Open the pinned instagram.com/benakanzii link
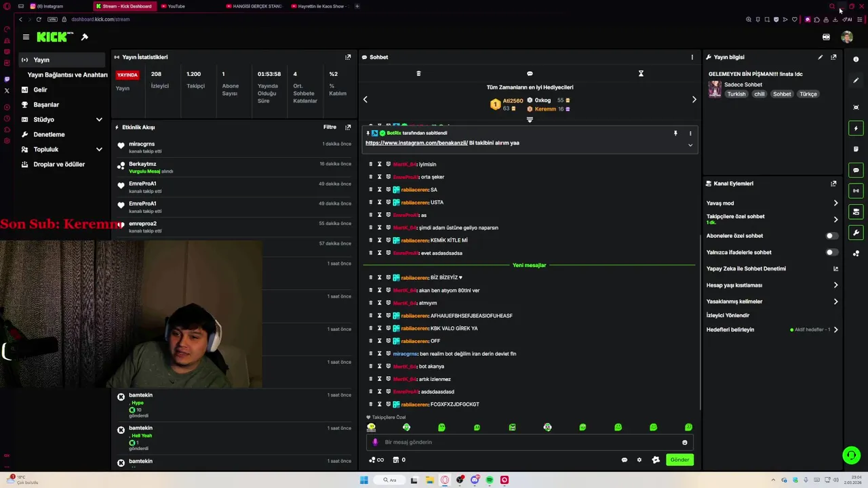868x488 pixels. 416,143
